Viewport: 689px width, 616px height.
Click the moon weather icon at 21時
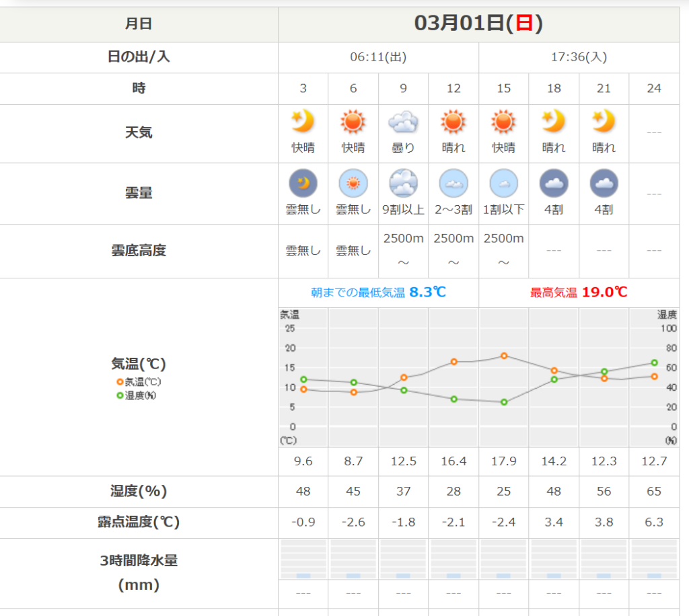[x=604, y=122]
